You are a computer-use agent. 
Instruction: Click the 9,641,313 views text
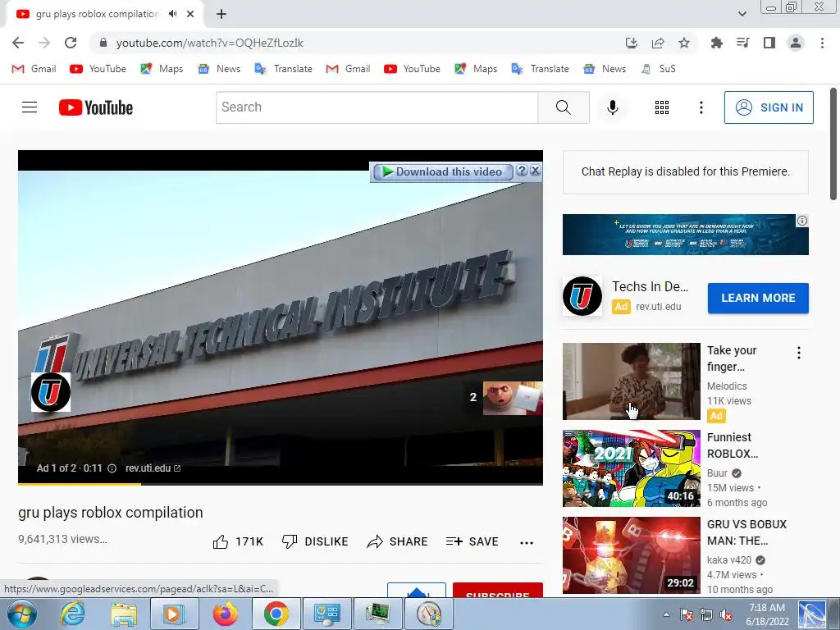[x=62, y=539]
